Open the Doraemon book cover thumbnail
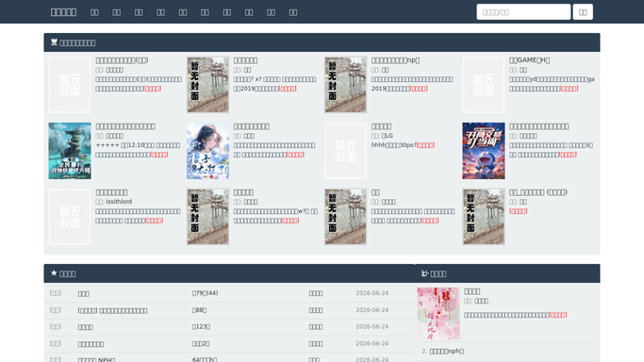The width and height of the screenshot is (644, 362). [484, 151]
